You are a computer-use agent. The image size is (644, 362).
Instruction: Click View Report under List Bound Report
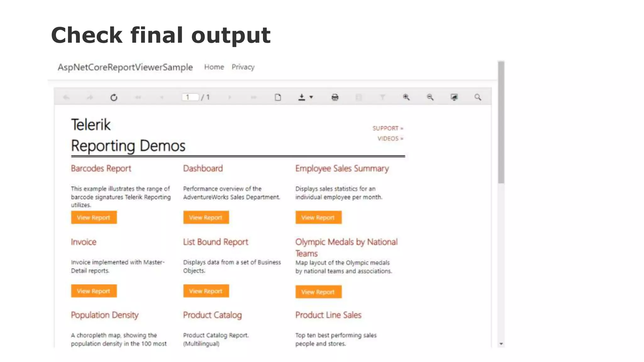206,291
